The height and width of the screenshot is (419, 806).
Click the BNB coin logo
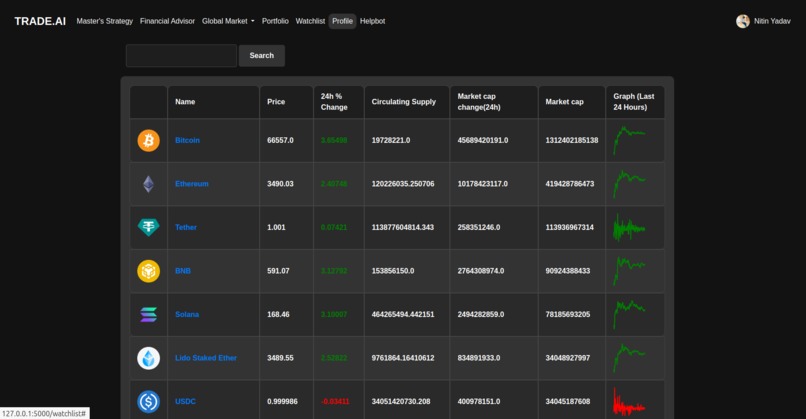pos(149,271)
